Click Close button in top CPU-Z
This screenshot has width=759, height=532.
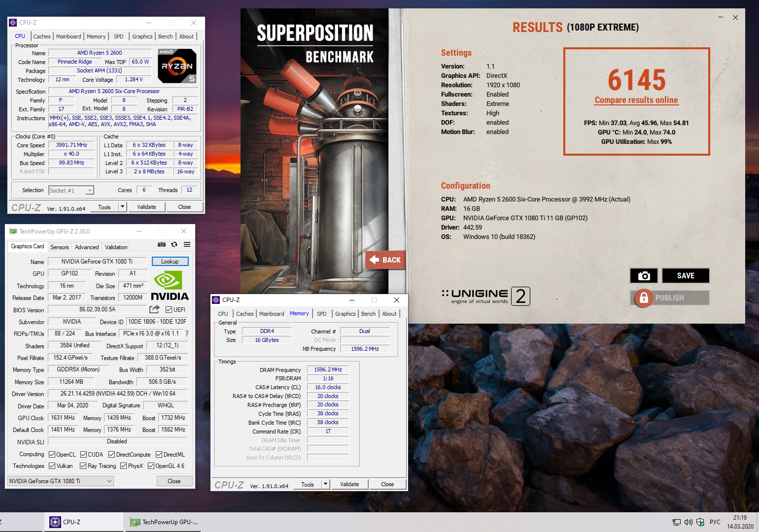pyautogui.click(x=184, y=207)
